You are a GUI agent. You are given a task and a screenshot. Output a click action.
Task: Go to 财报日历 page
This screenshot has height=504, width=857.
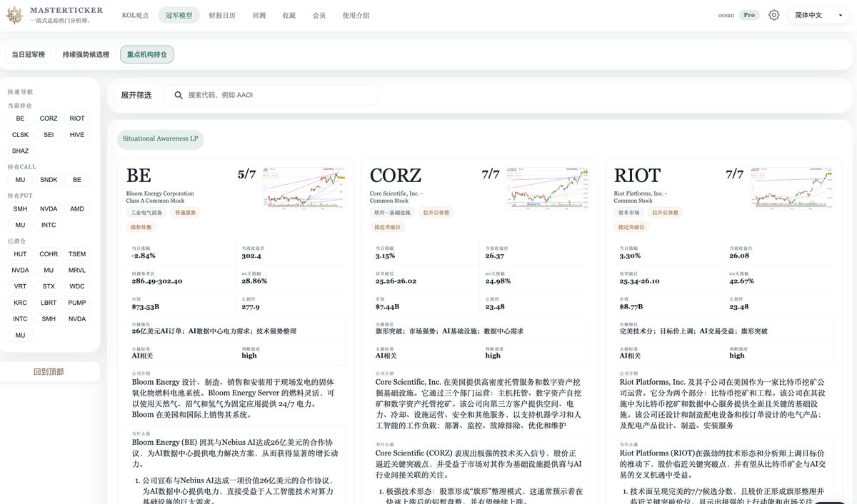[x=223, y=15]
